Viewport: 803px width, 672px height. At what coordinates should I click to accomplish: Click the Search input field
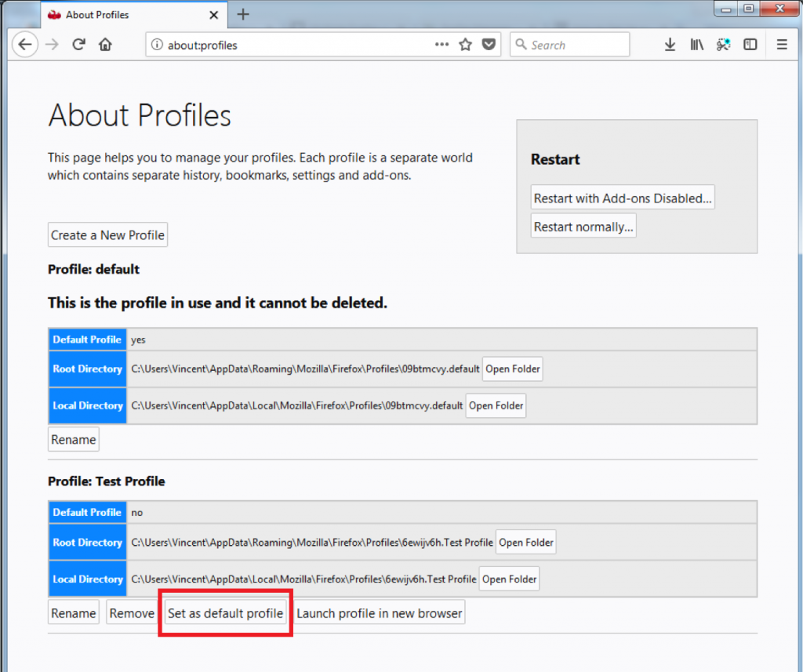point(570,44)
